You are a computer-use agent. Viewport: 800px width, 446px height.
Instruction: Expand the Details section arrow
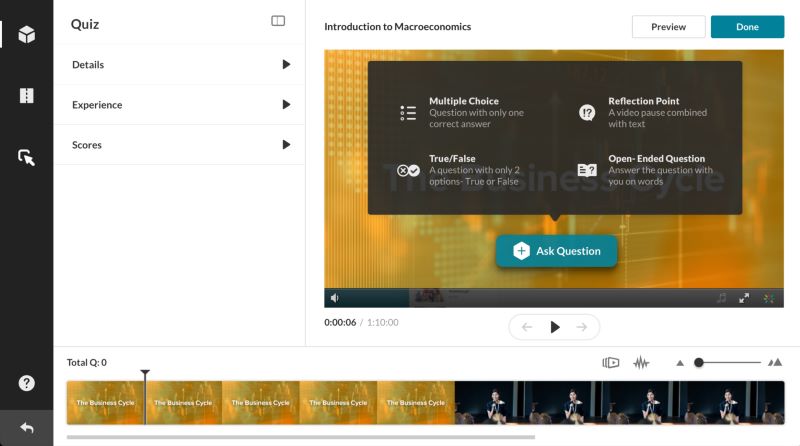(286, 64)
